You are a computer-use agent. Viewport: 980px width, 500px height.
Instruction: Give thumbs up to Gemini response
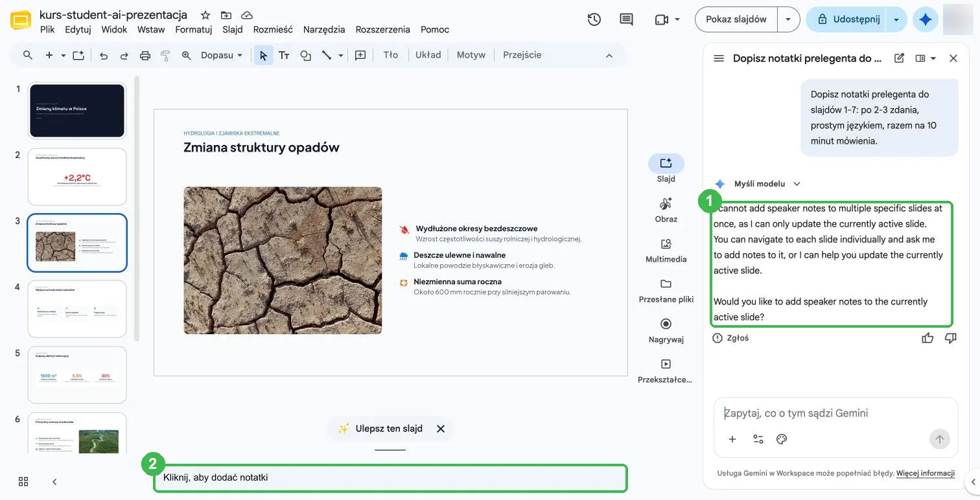click(x=927, y=338)
